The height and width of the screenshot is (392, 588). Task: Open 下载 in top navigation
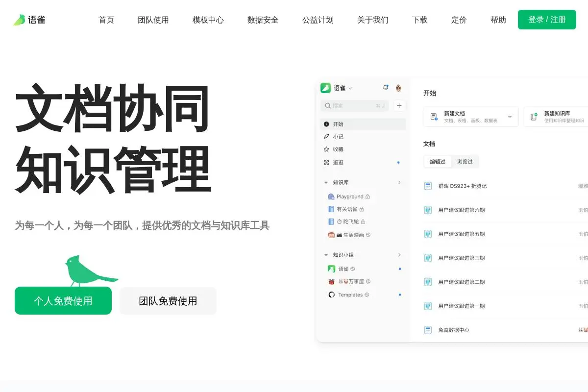click(420, 20)
